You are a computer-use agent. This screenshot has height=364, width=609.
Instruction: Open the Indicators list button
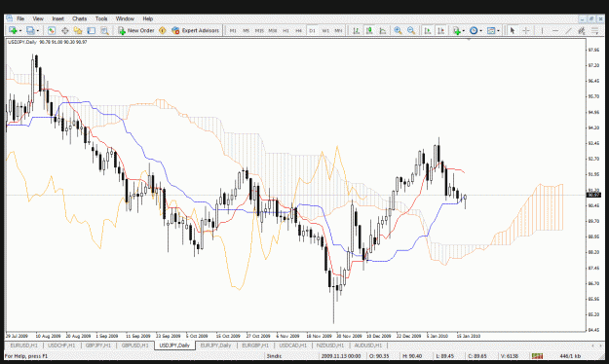click(x=457, y=30)
